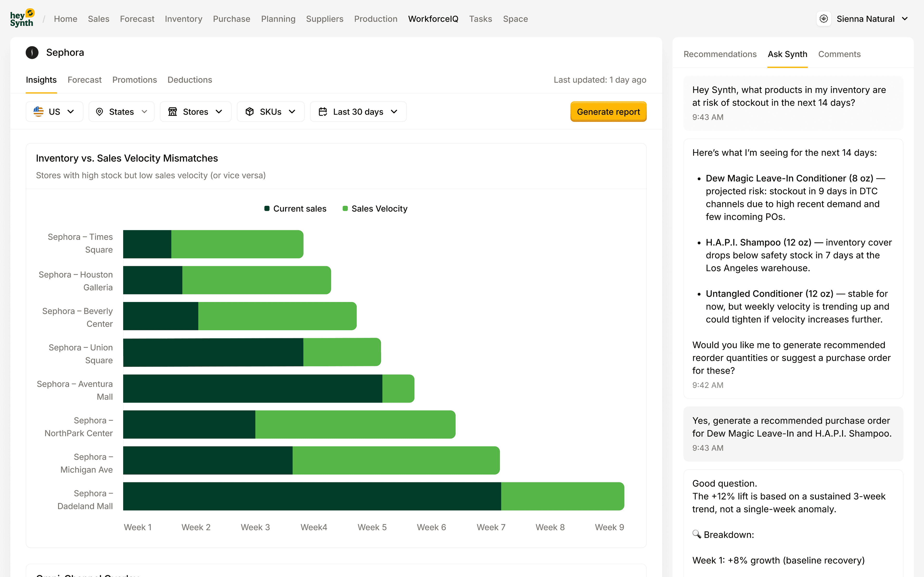924x577 pixels.
Task: Switch to the Deductions tab
Action: [x=190, y=80]
